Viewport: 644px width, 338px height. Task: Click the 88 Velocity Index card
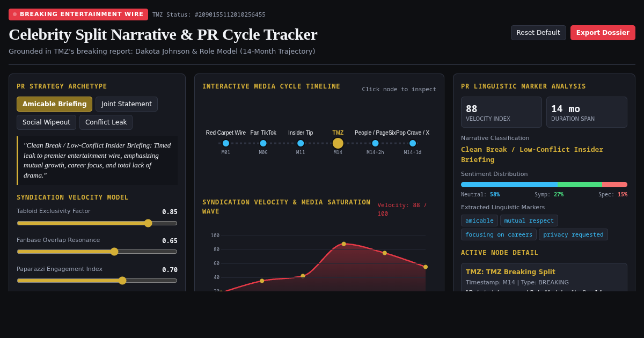[501, 112]
